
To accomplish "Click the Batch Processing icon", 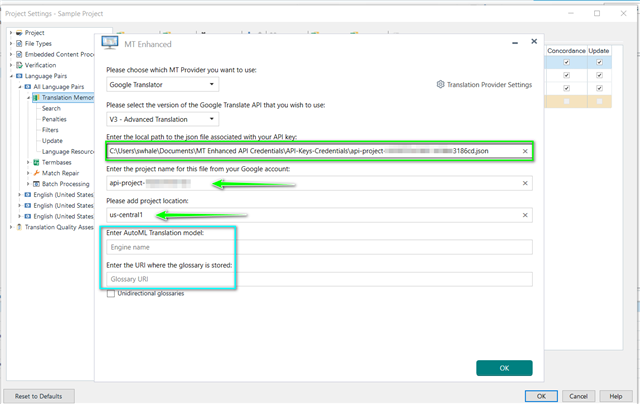I will point(36,184).
